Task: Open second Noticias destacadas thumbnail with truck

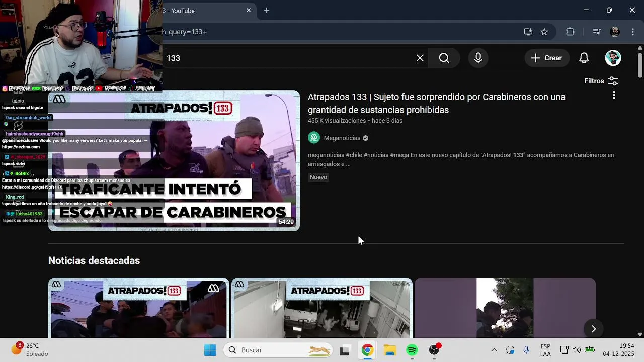Action: [322, 308]
